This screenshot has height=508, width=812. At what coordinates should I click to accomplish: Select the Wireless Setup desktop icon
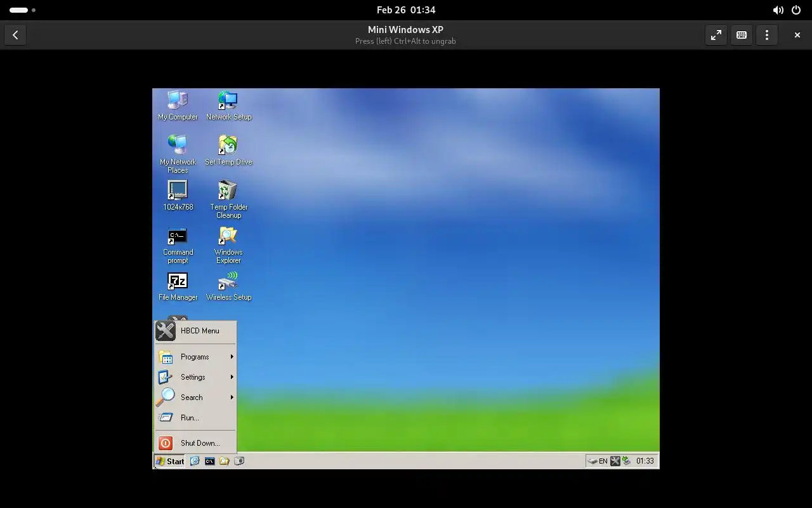pyautogui.click(x=228, y=286)
